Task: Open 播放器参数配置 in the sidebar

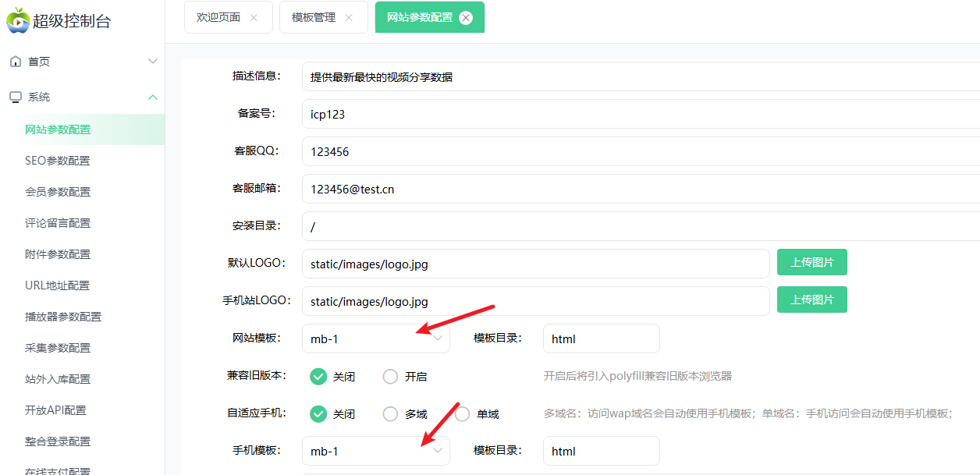Action: click(x=63, y=317)
